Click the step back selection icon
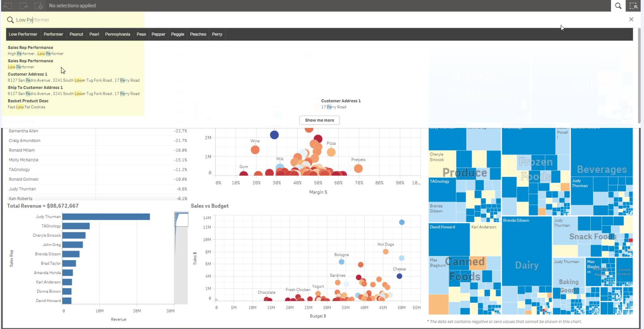644x329 pixels. point(8,6)
